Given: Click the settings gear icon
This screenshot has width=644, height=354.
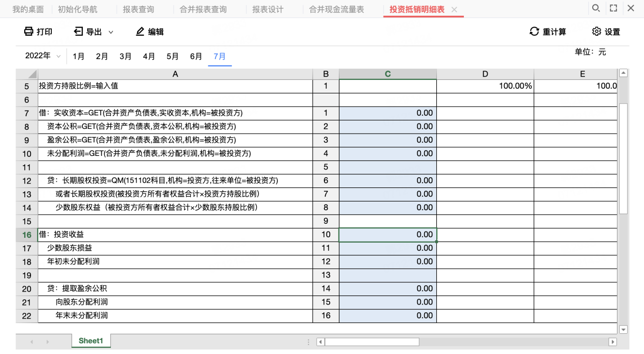Looking at the screenshot, I should pos(597,31).
